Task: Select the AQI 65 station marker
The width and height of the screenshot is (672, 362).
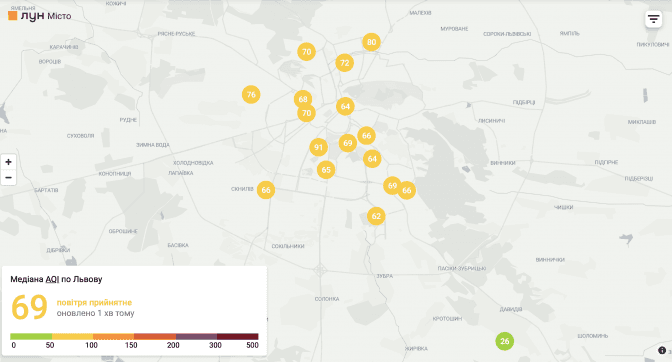Action: click(x=326, y=170)
